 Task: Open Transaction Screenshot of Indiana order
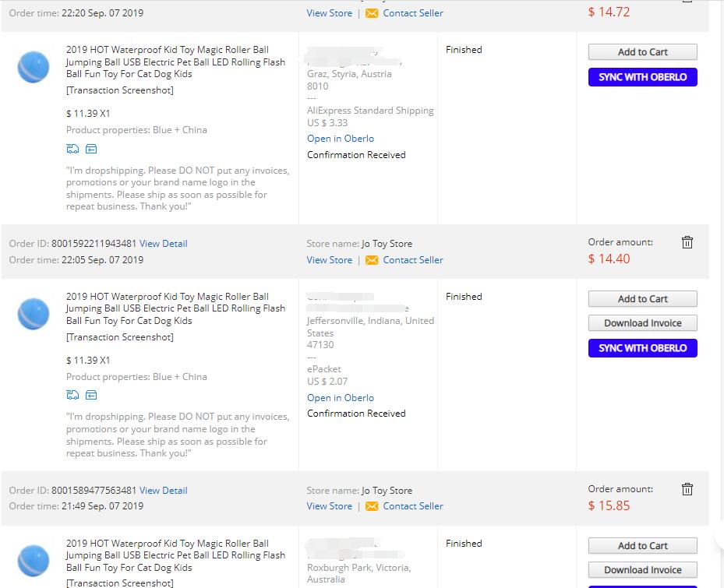coord(120,337)
